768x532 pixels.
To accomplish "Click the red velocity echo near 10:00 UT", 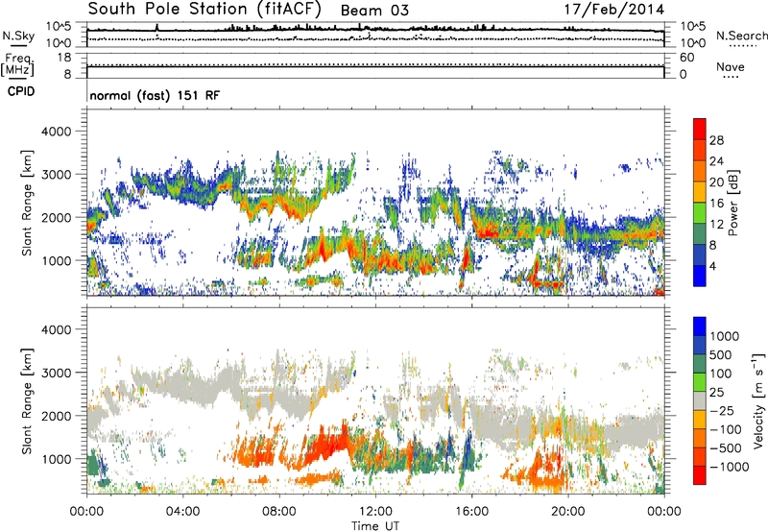I will click(327, 446).
